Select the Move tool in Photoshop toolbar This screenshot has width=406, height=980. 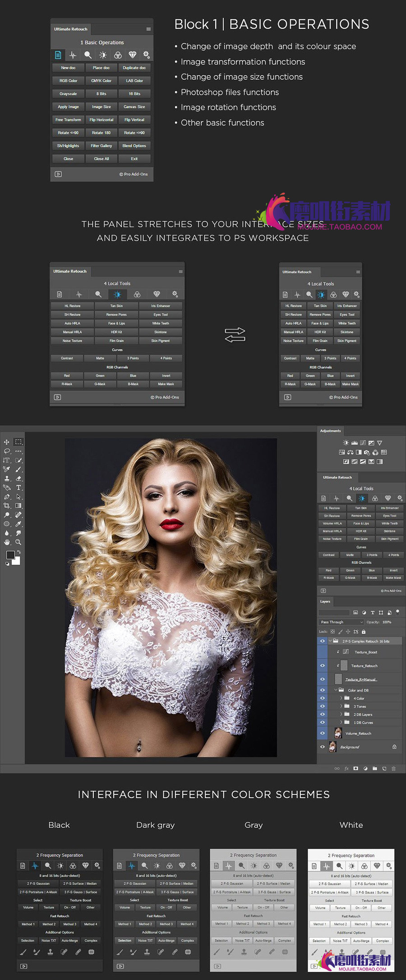click(7, 442)
